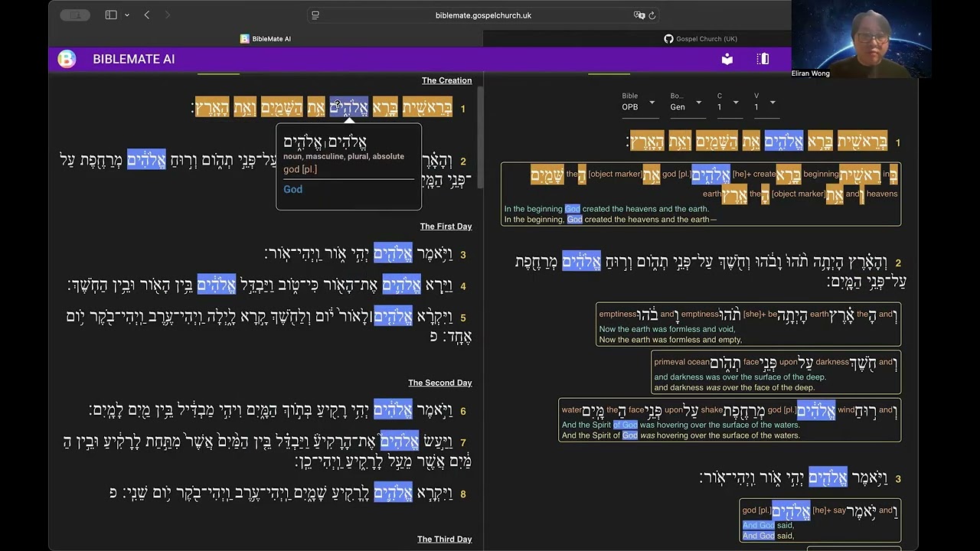Click highlighted Elohim word in left verse 1

coord(349,107)
